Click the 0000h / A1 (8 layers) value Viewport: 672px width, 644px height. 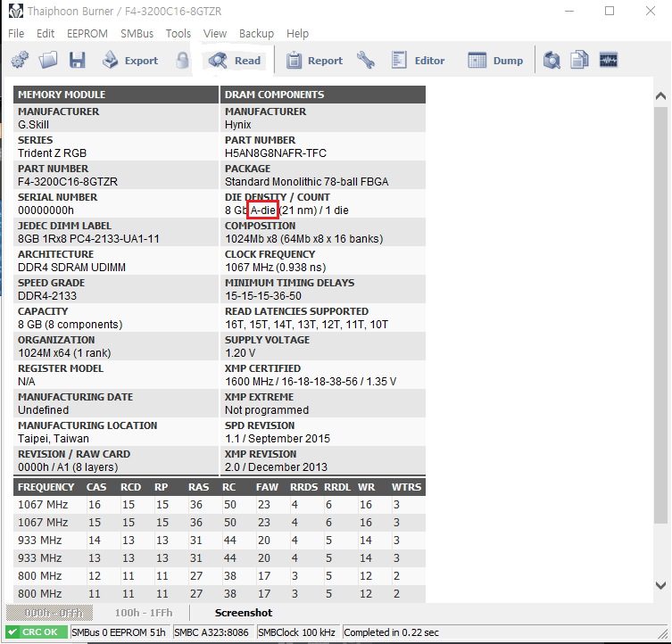point(68,467)
